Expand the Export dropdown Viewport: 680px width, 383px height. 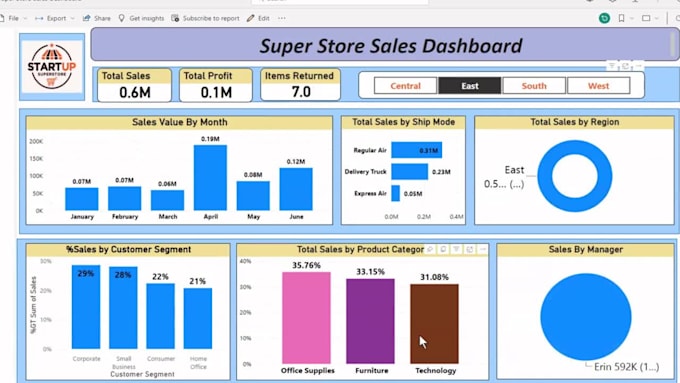click(x=72, y=18)
